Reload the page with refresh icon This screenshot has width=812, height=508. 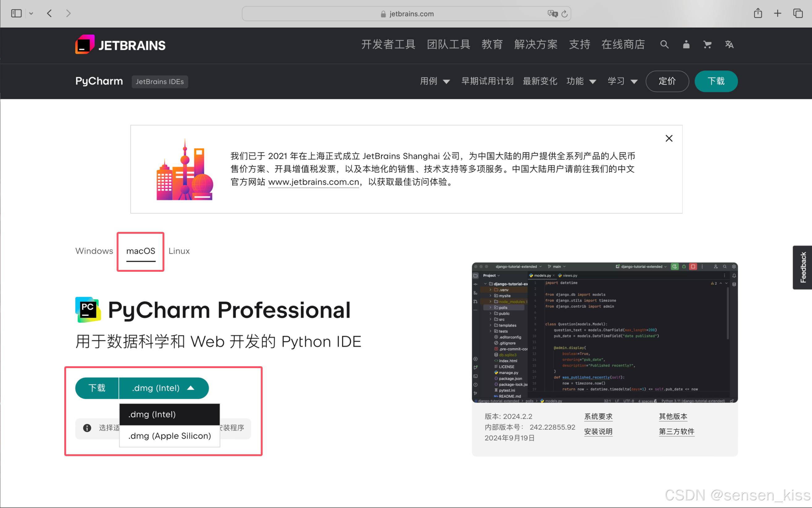click(x=565, y=14)
